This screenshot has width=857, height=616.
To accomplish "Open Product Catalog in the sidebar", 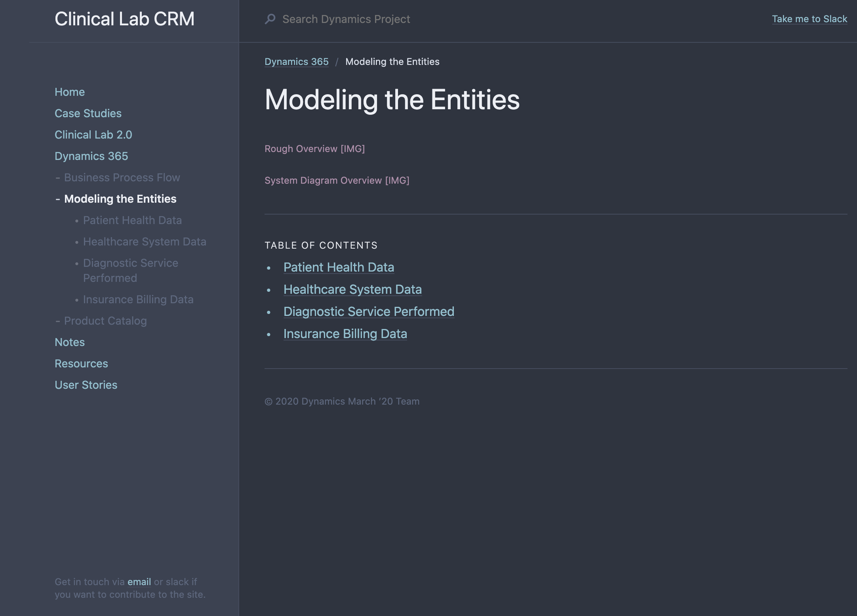I will (105, 321).
